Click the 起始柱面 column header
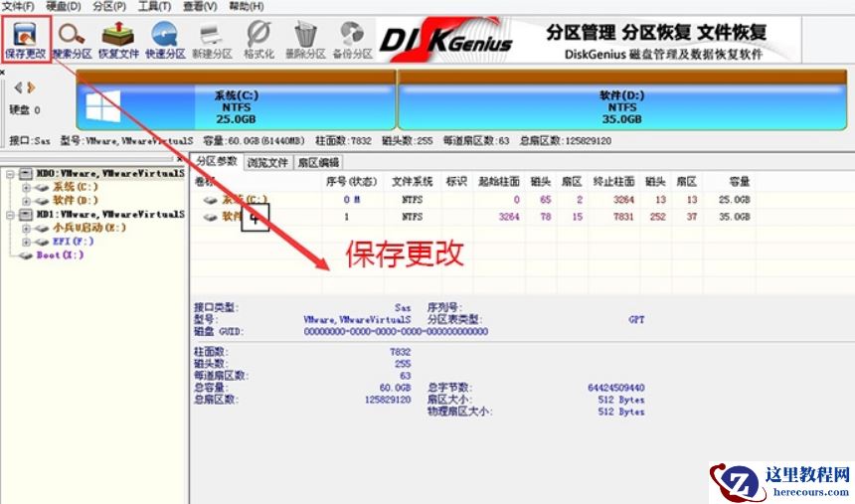This screenshot has width=855, height=504. point(499,182)
